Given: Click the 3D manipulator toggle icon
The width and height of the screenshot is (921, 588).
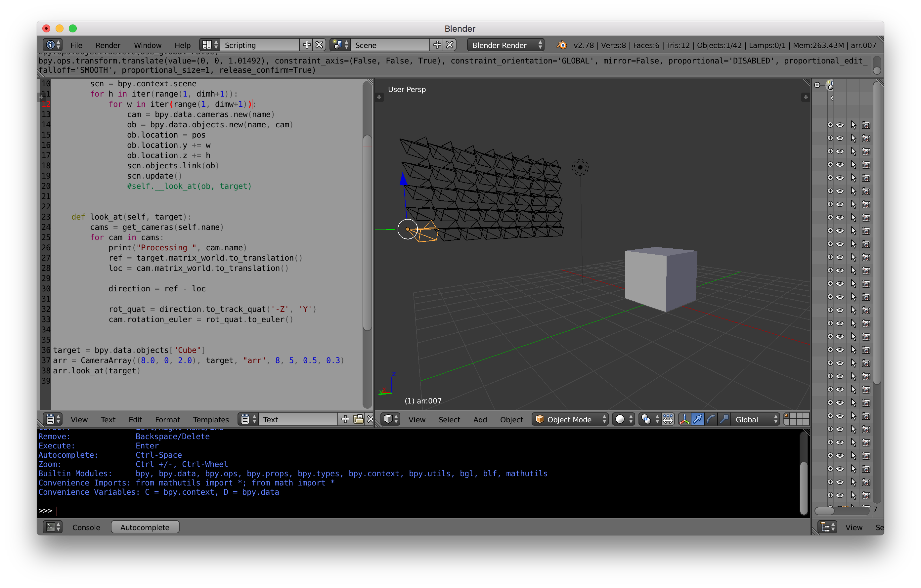Looking at the screenshot, I should 684,419.
